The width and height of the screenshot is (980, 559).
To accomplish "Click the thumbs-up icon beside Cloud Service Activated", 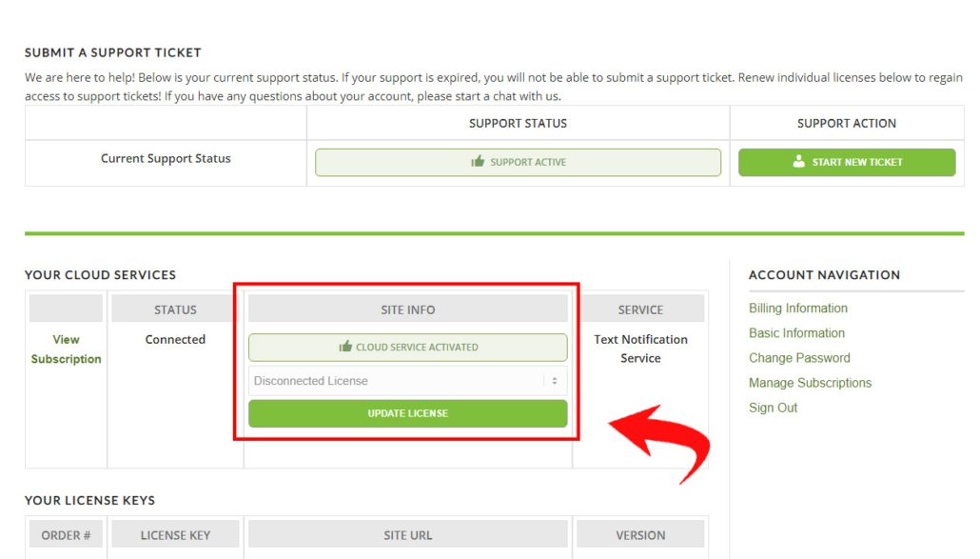I will point(345,347).
